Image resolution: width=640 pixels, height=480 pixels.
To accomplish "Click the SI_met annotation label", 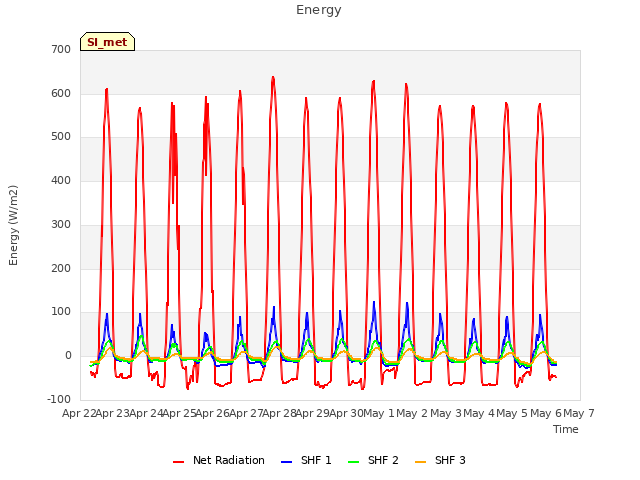I will point(107,42).
